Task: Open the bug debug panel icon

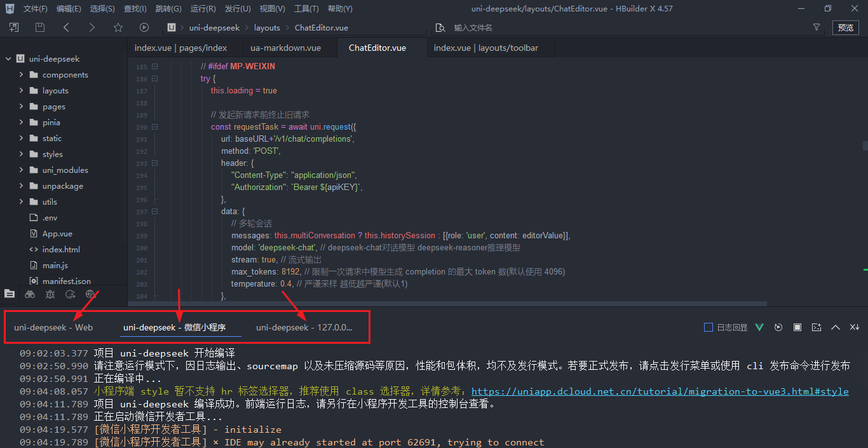Action: 50,294
